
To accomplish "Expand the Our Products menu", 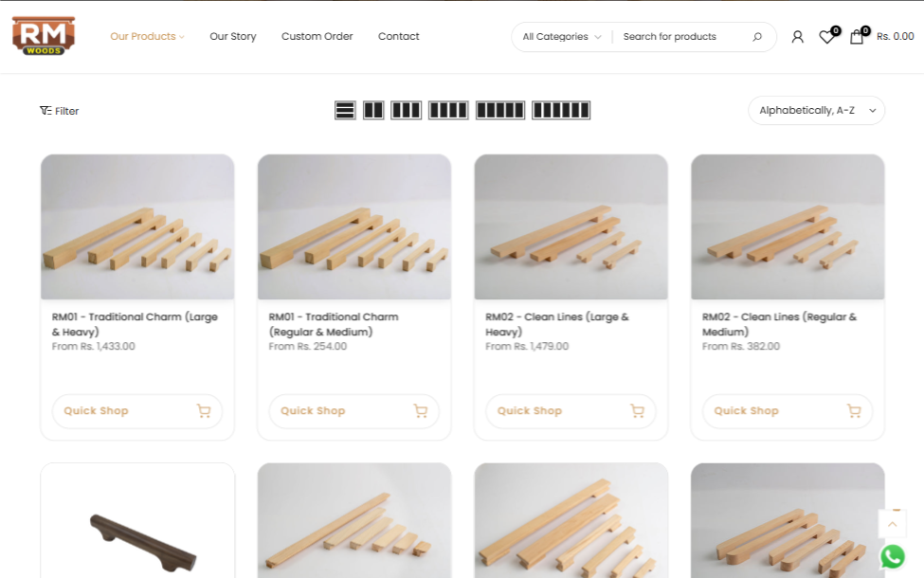I will (x=147, y=37).
